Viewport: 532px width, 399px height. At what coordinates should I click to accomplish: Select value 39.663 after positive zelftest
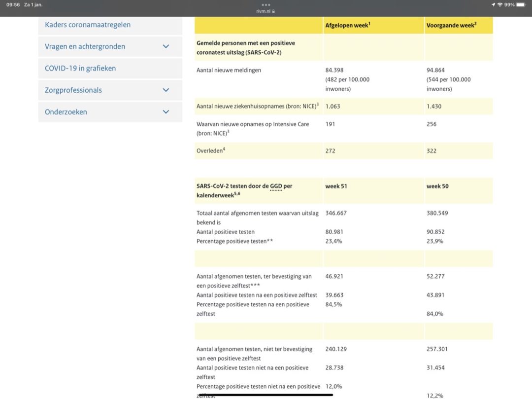[334, 295]
